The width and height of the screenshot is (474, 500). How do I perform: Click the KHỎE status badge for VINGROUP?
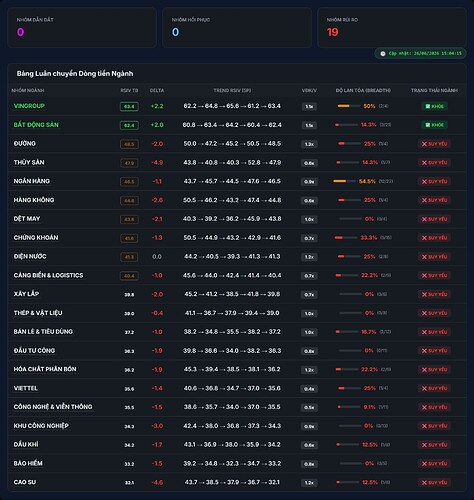[434, 106]
